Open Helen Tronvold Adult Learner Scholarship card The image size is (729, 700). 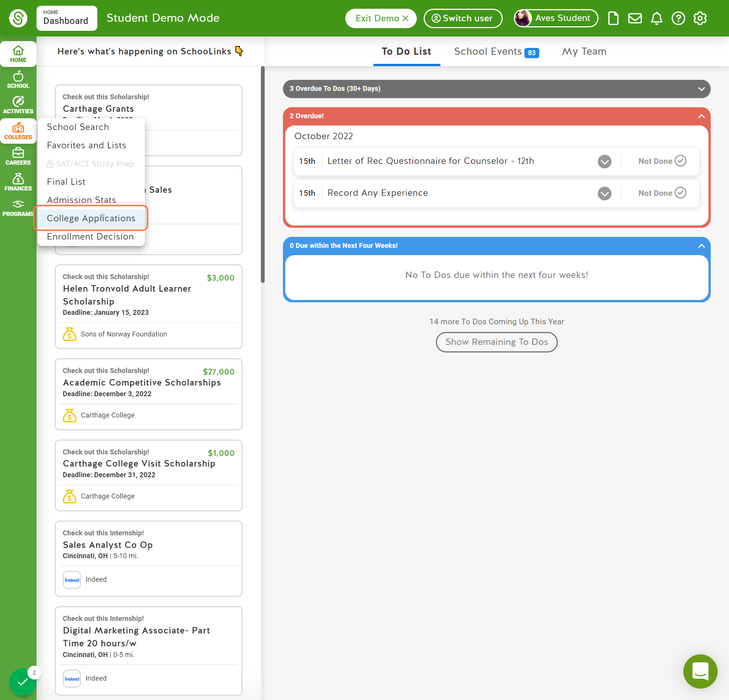point(149,307)
